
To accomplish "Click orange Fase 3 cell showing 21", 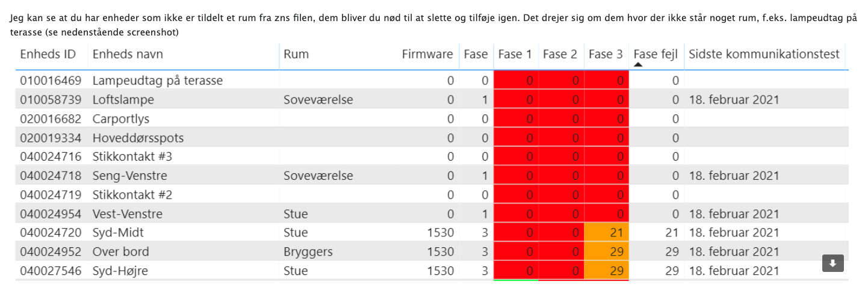I will (607, 233).
